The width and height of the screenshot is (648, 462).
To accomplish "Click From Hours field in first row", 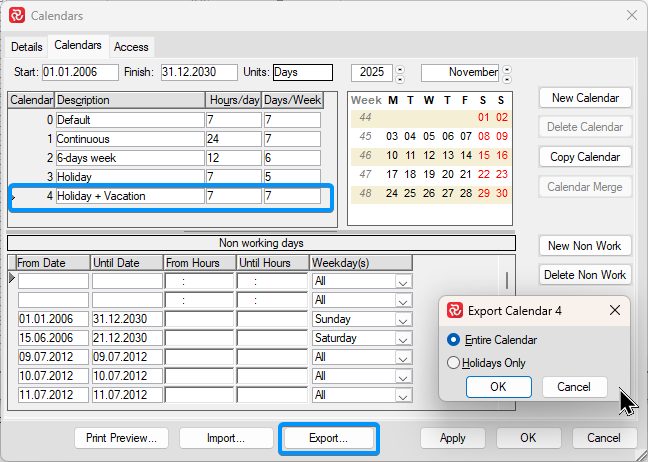I will click(200, 281).
